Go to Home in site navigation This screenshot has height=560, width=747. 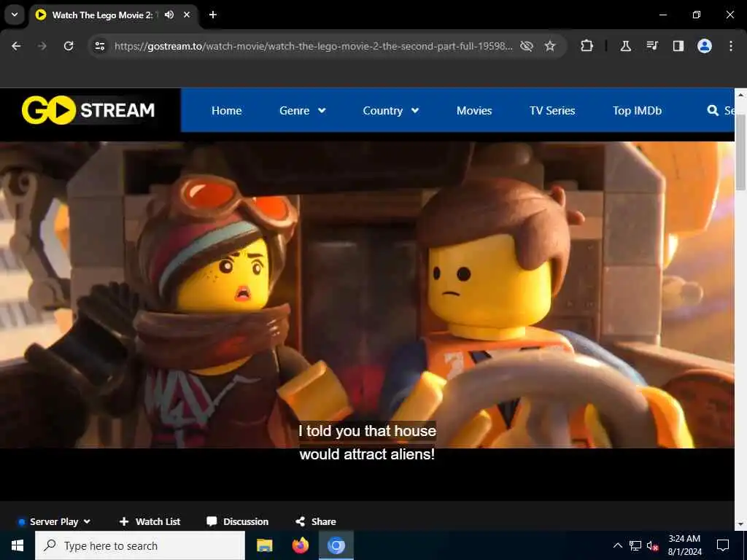point(226,111)
